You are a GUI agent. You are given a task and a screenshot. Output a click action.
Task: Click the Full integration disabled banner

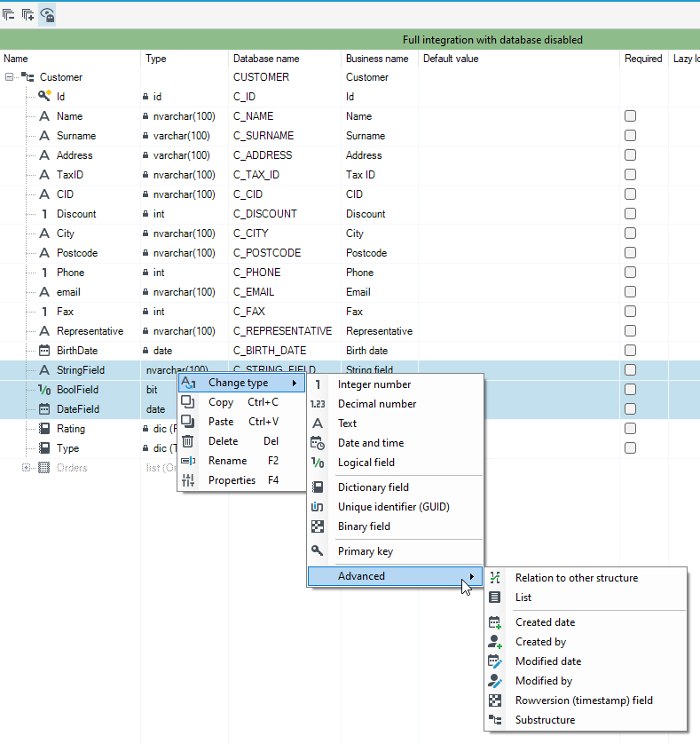pos(350,39)
